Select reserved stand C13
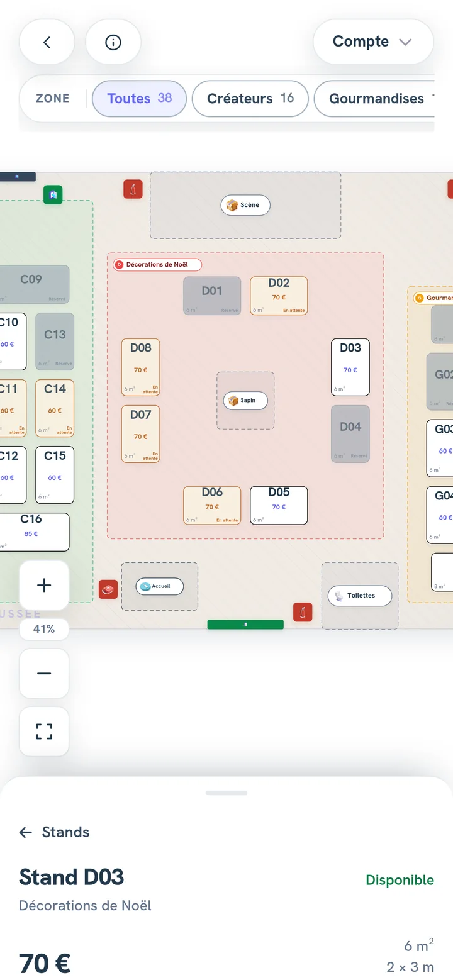The height and width of the screenshot is (980, 453). pos(55,342)
